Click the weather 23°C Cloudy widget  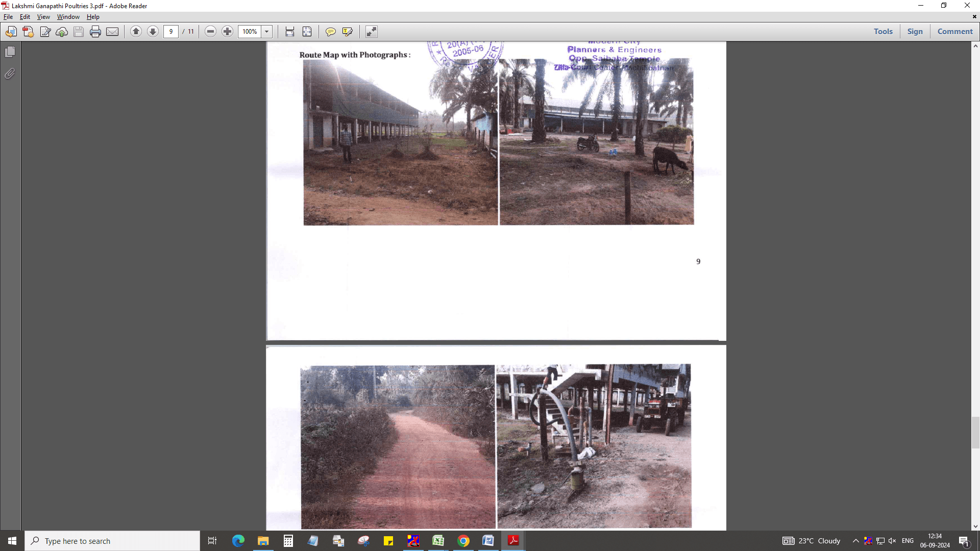812,541
